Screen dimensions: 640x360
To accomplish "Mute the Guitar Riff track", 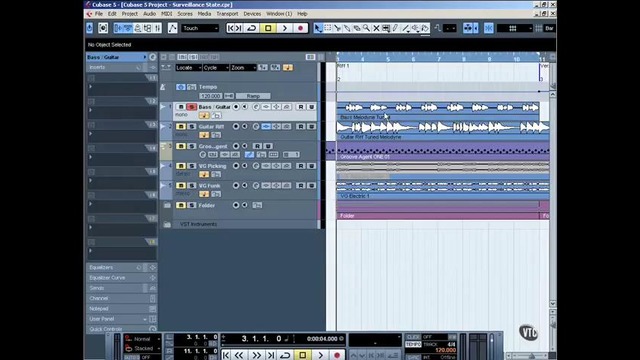I will (181, 127).
